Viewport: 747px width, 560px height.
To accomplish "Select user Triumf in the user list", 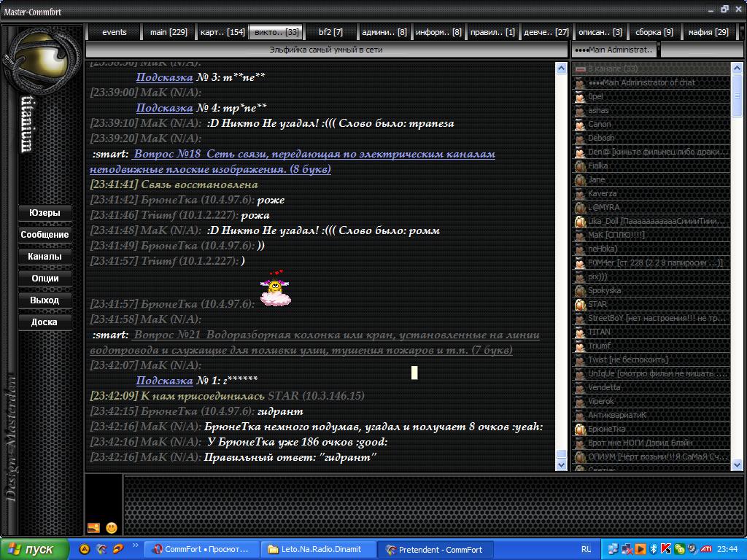I will click(x=600, y=346).
